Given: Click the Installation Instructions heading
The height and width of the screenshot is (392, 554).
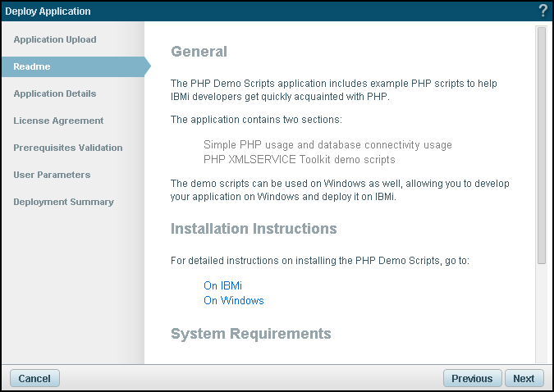Looking at the screenshot, I should pyautogui.click(x=254, y=229).
